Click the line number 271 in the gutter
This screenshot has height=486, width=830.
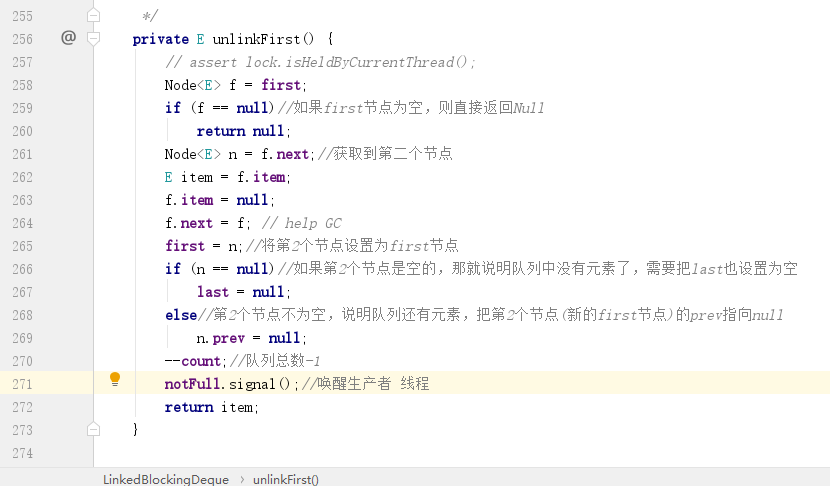point(22,384)
